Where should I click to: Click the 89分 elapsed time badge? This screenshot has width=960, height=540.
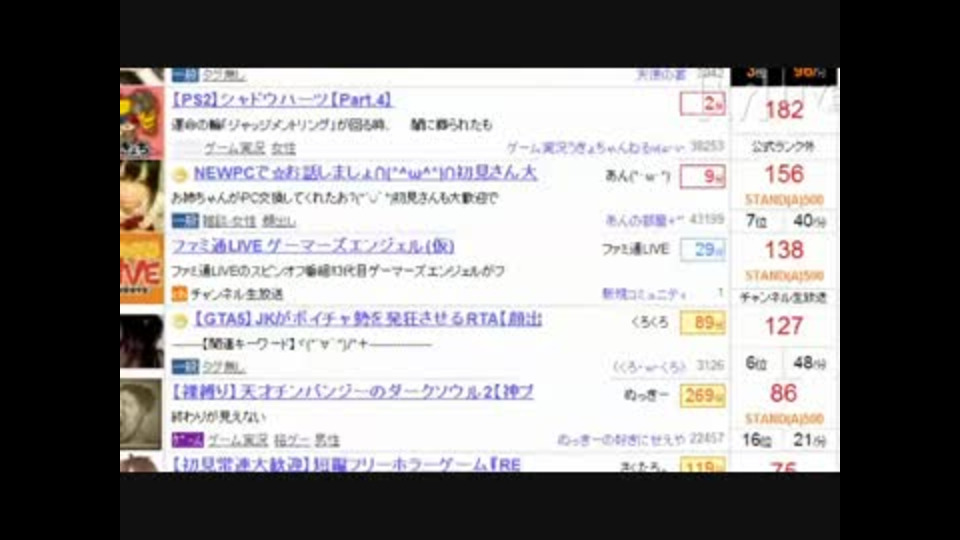(703, 323)
